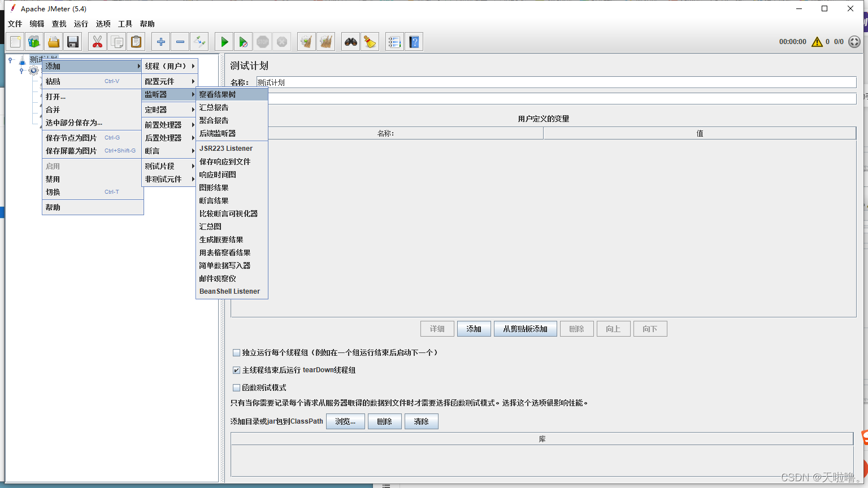Screen dimensions: 868x488
Task: Select 用表格察看结果 listener
Action: pos(232,252)
